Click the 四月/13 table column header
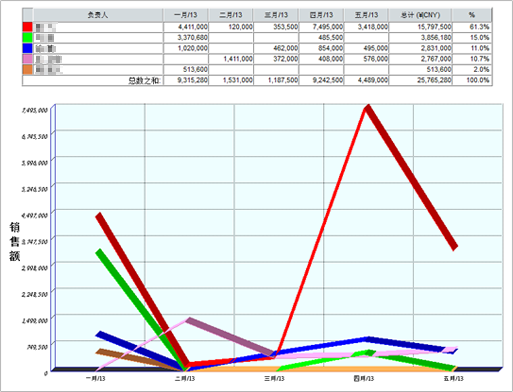 (321, 15)
